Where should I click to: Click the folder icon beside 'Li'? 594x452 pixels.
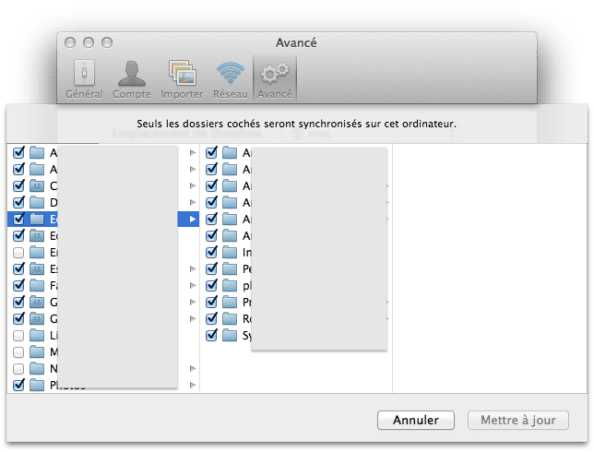tap(37, 335)
